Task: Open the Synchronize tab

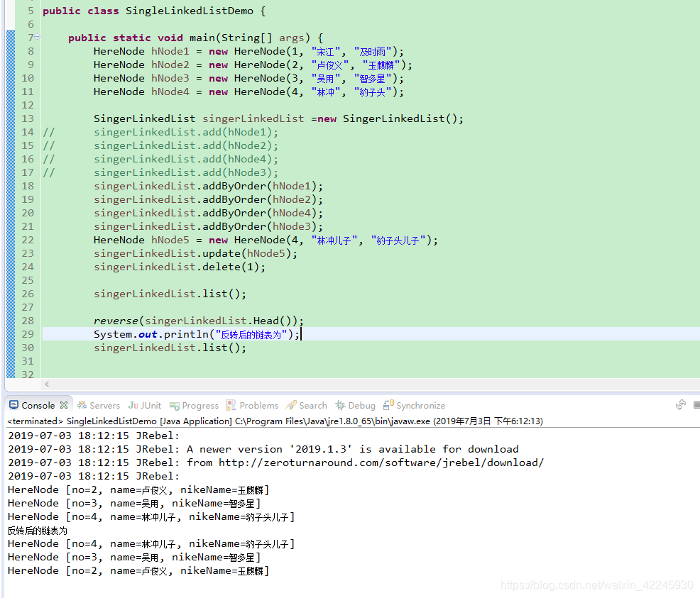Action: pos(415,405)
